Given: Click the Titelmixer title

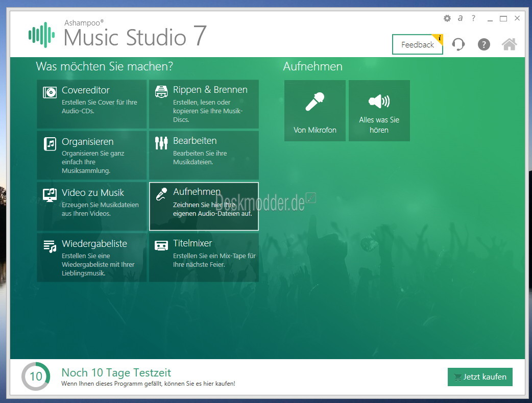Looking at the screenshot, I should (192, 243).
